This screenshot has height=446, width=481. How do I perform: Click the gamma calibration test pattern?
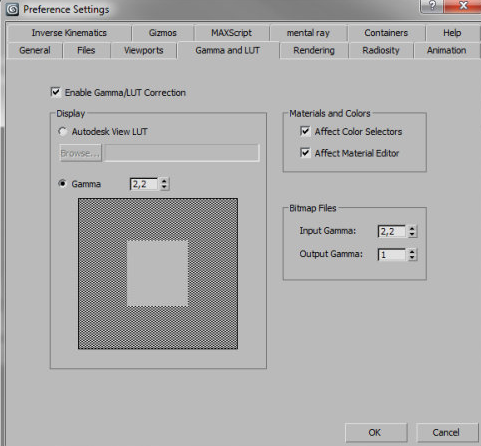(x=158, y=274)
